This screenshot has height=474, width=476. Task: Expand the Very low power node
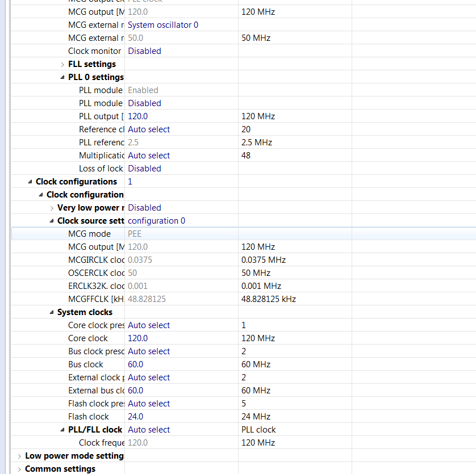pyautogui.click(x=52, y=208)
